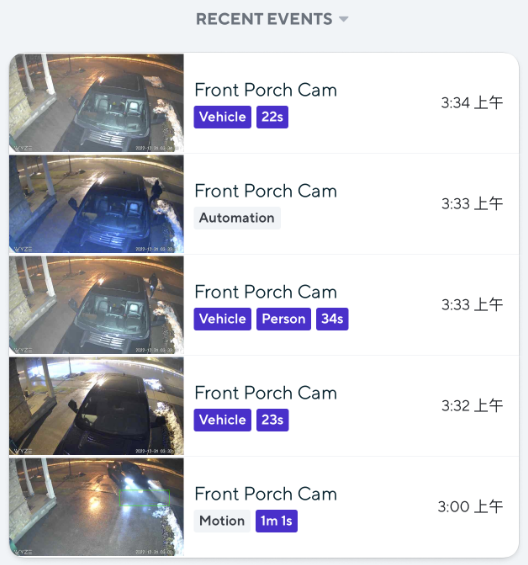Open the 3:34 vehicle event thumbnail
The image size is (528, 565).
[97, 103]
